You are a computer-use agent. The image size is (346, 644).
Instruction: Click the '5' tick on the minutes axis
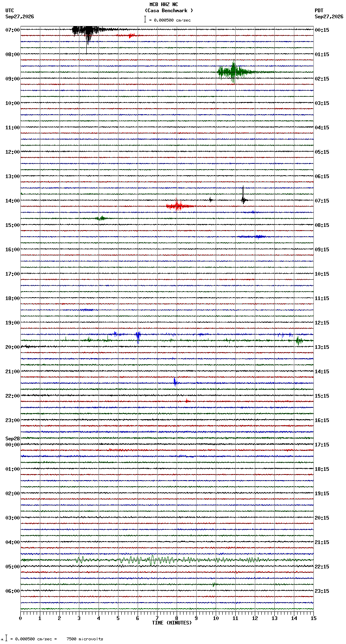(x=118, y=618)
